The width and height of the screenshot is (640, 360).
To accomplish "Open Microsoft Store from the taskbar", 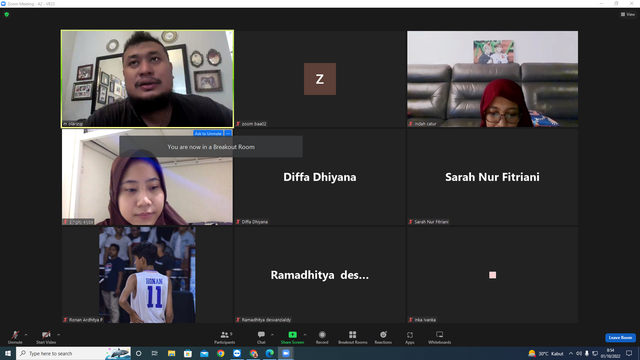I will (188, 353).
